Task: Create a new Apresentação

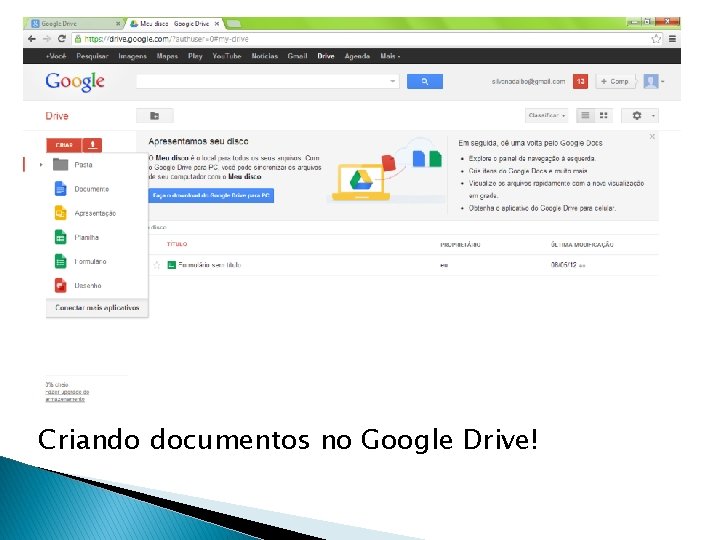Action: pos(97,213)
